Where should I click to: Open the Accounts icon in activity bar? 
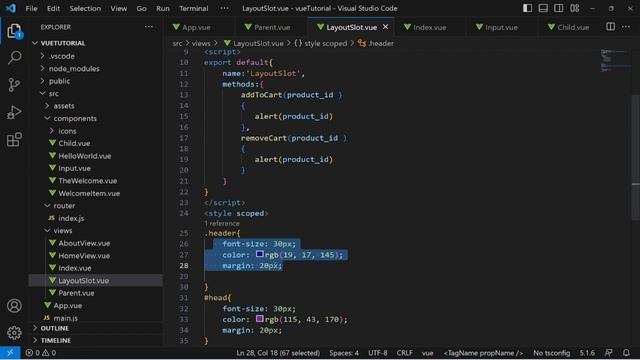[x=14, y=305]
